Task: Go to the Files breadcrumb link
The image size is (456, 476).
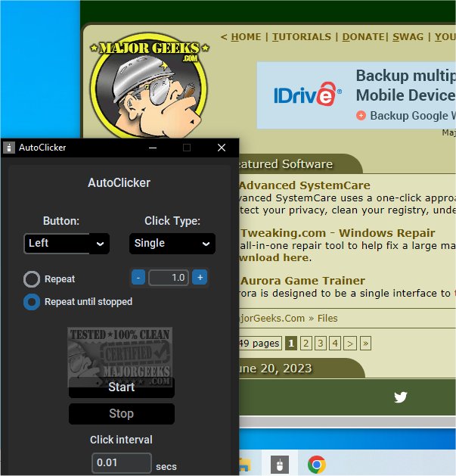Action: pyautogui.click(x=327, y=318)
